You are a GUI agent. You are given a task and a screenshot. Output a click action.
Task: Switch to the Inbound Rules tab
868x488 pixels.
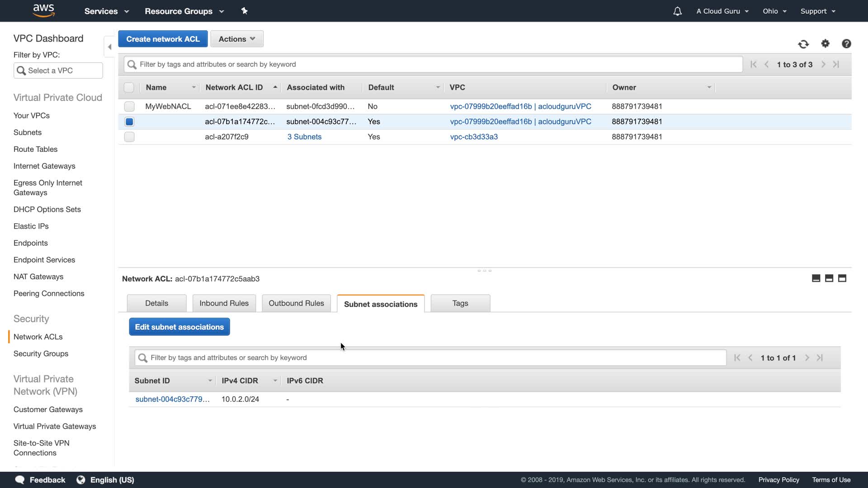pyautogui.click(x=224, y=303)
